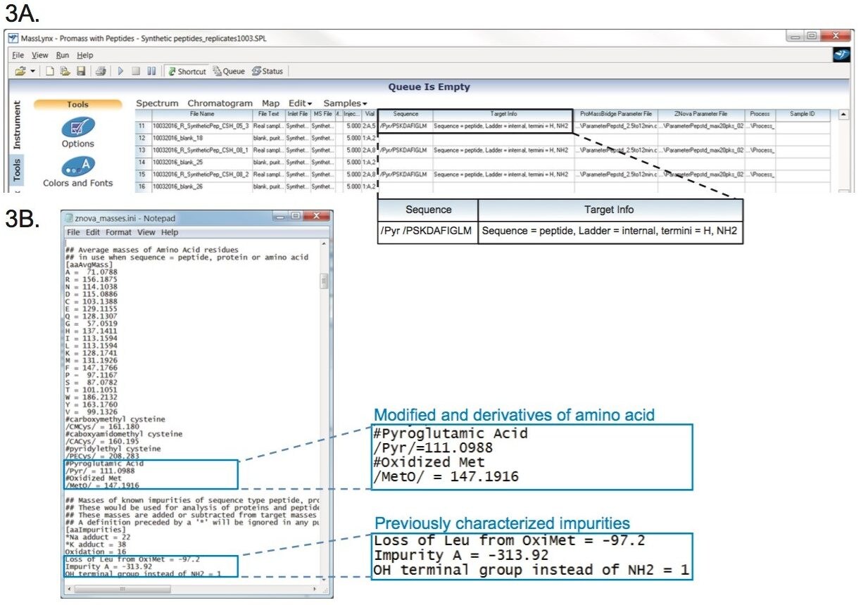Open the Map menu item
This screenshot has width=868, height=605.
pyautogui.click(x=271, y=103)
